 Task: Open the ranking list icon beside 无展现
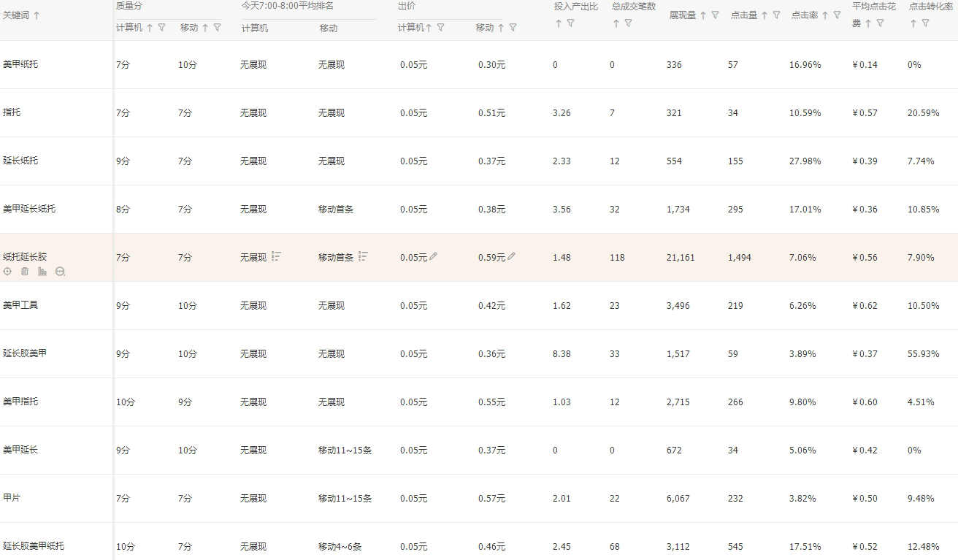(277, 256)
